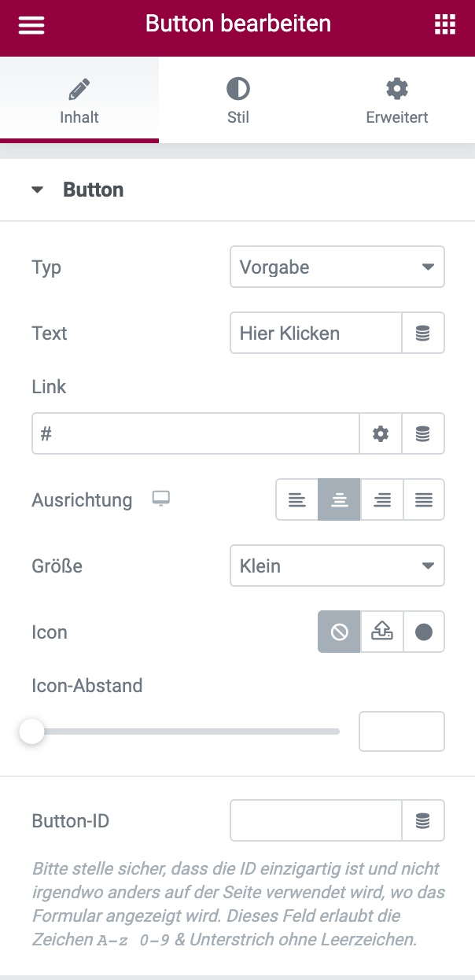Collapse the Button section
The width and height of the screenshot is (475, 980).
[x=38, y=190]
